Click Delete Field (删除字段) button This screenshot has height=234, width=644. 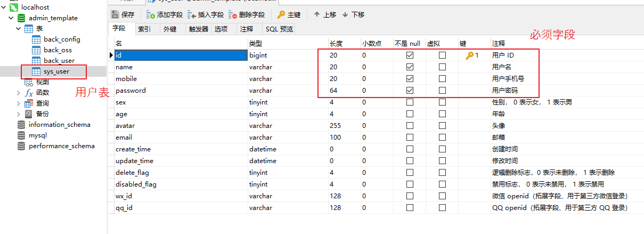pyautogui.click(x=246, y=15)
